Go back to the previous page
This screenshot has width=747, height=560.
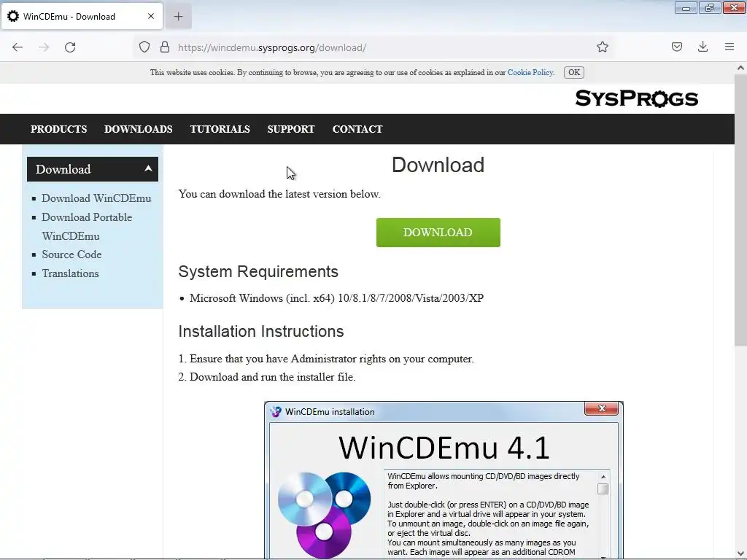tap(18, 47)
